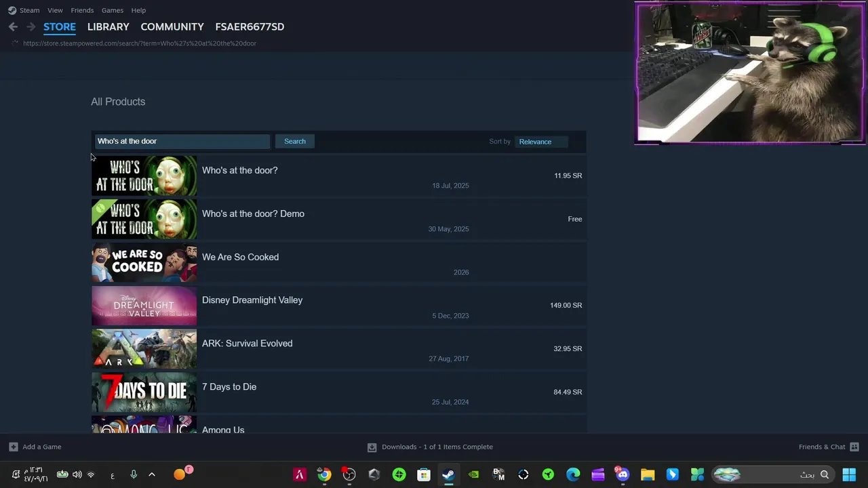This screenshot has width=868, height=488.
Task: Open the Among Us result
Action: tap(339, 424)
